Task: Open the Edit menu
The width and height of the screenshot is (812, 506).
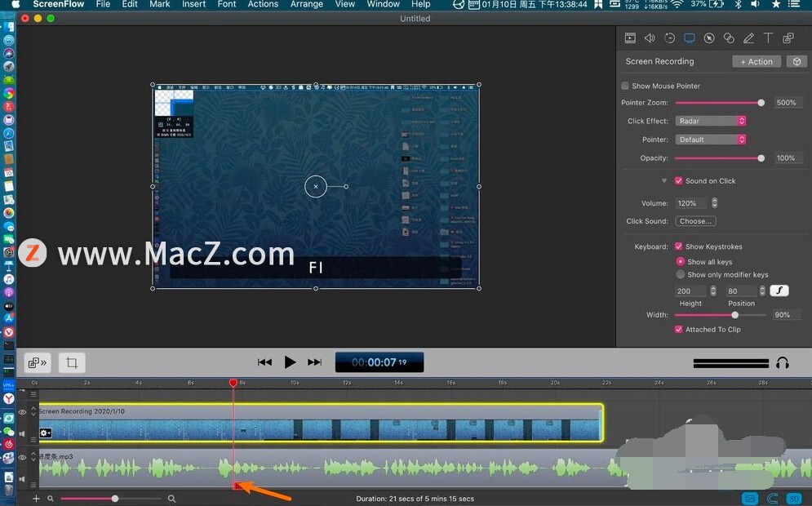Action: 130,4
